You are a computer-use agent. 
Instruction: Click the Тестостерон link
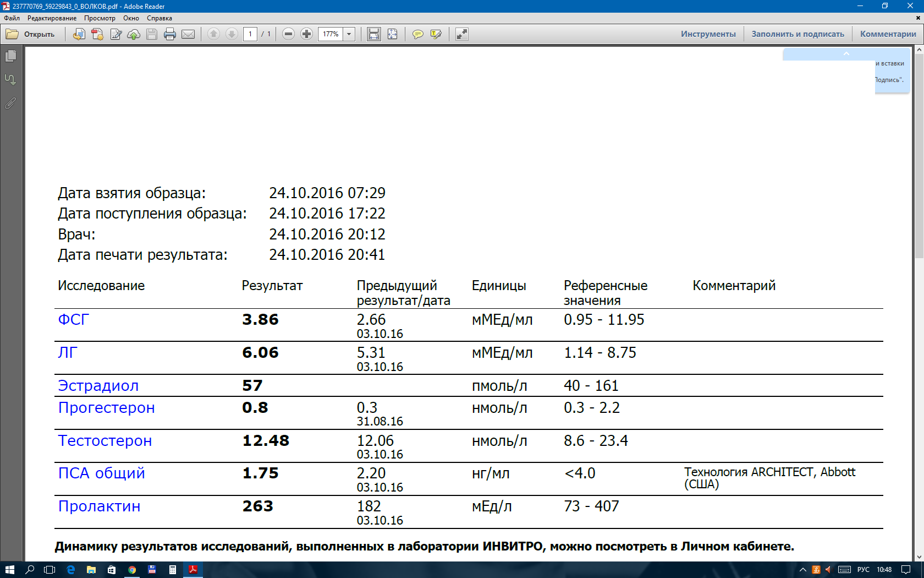(105, 441)
